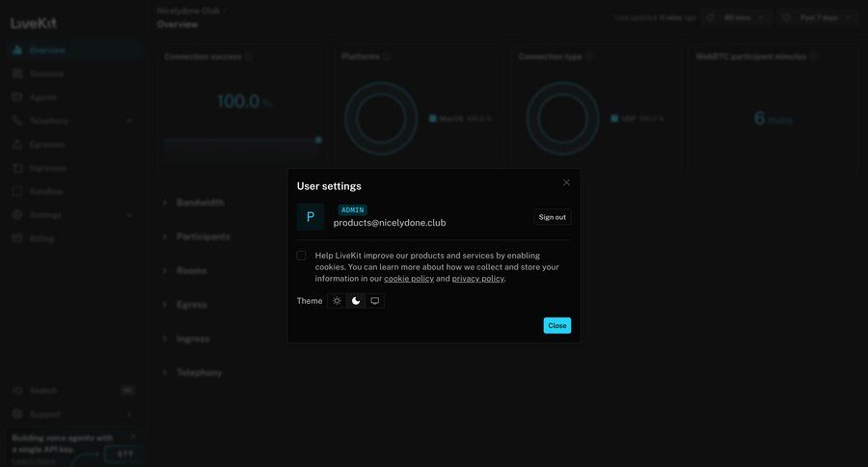The height and width of the screenshot is (467, 868).
Task: Click the Sessions sidebar icon
Action: tap(17, 73)
